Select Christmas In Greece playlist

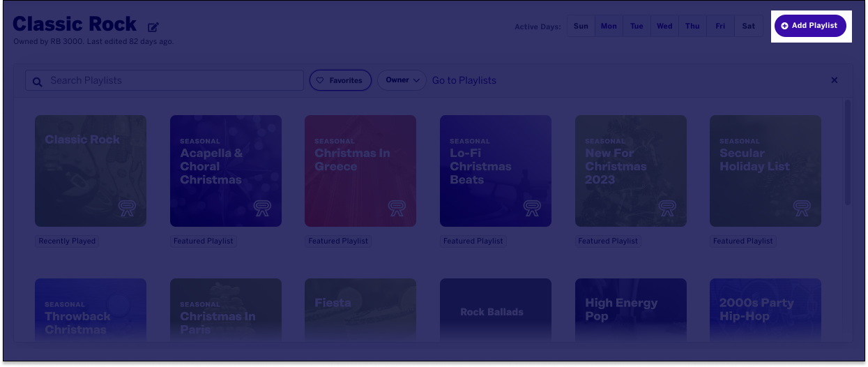pyautogui.click(x=360, y=171)
